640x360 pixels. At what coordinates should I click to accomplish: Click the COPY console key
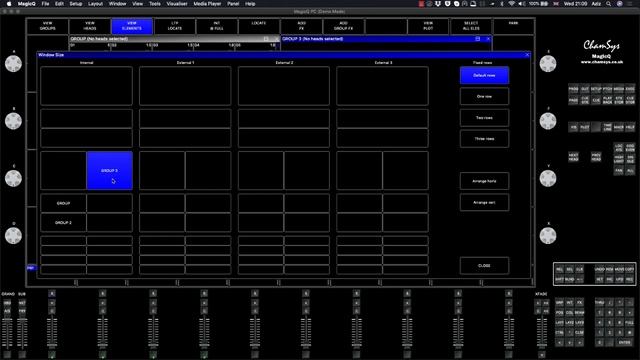pyautogui.click(x=629, y=269)
